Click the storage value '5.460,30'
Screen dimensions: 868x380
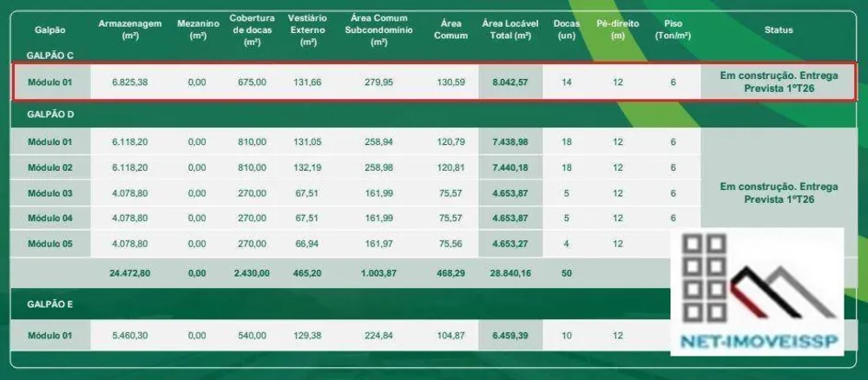129,336
